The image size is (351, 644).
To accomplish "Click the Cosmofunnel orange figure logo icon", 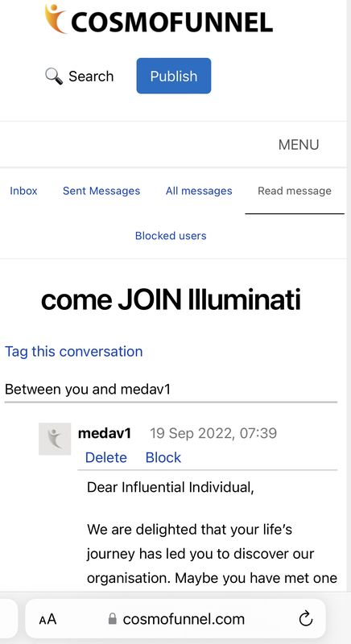I will 55,19.
